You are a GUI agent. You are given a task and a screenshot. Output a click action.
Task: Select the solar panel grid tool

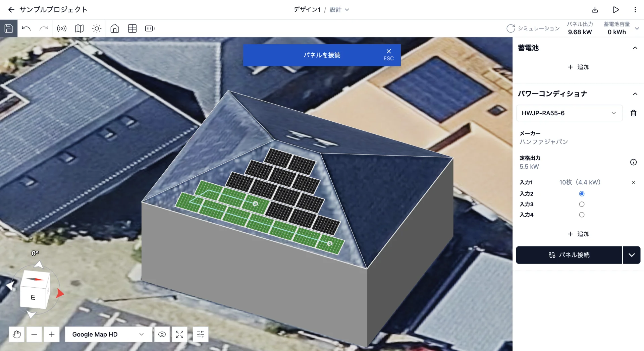(132, 28)
